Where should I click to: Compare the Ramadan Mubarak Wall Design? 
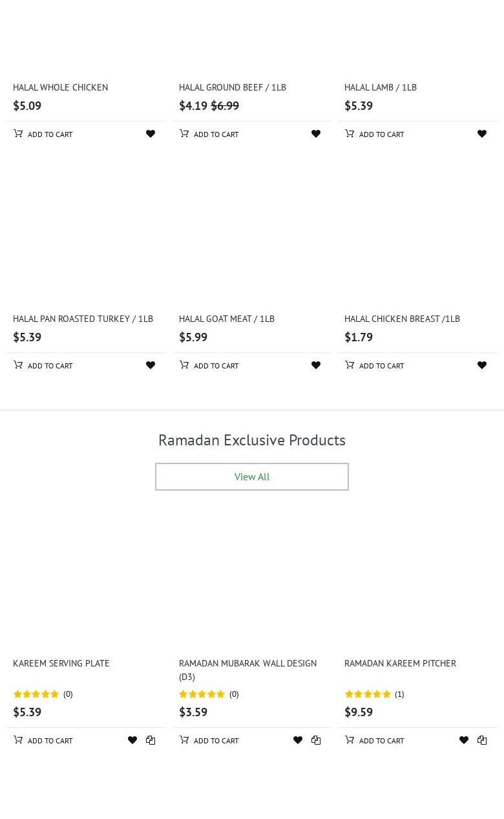[316, 740]
